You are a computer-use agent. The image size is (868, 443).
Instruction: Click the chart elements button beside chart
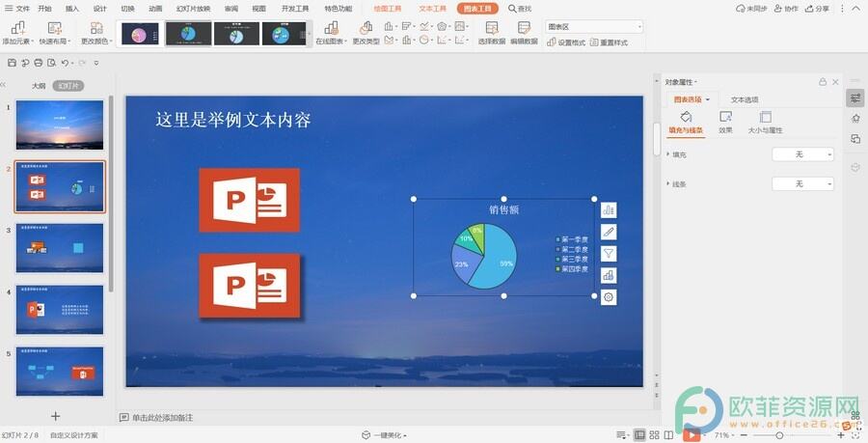coord(609,209)
